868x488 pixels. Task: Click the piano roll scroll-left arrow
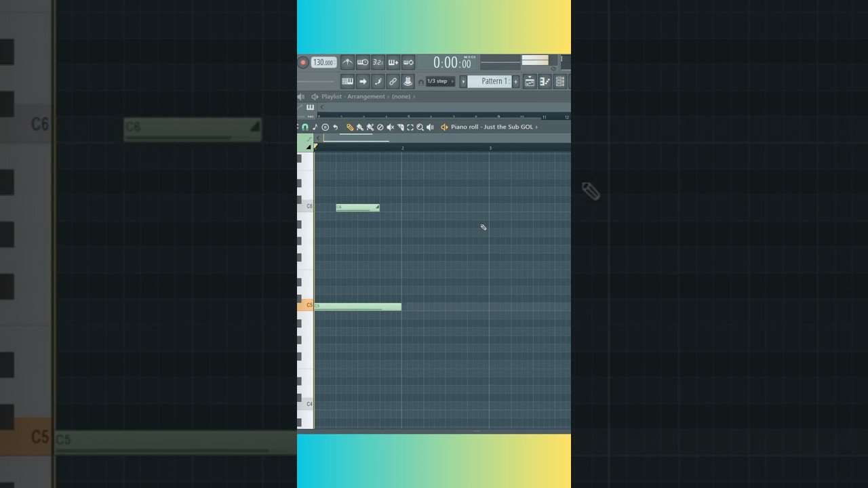(x=317, y=138)
